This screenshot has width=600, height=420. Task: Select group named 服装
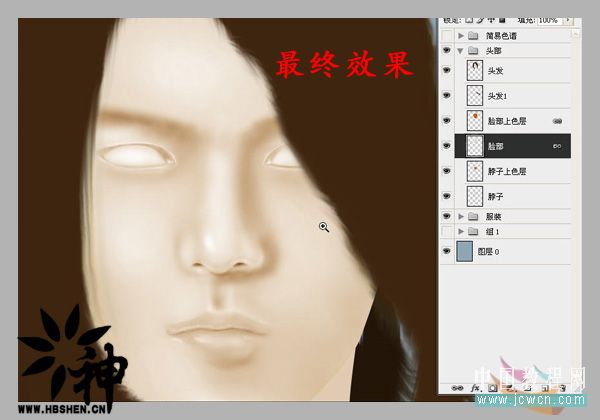(x=494, y=217)
